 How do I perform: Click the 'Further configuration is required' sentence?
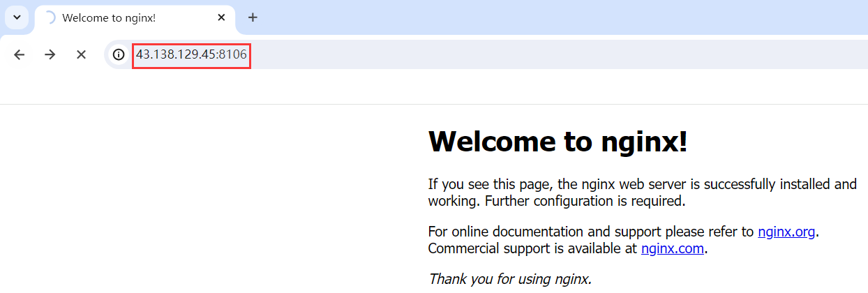(585, 202)
